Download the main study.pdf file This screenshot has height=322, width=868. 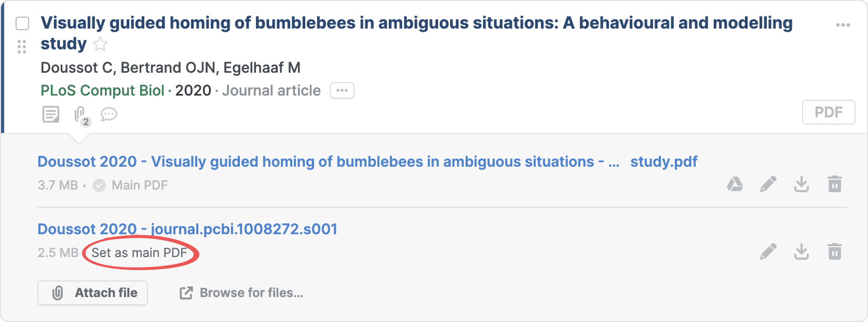point(802,184)
